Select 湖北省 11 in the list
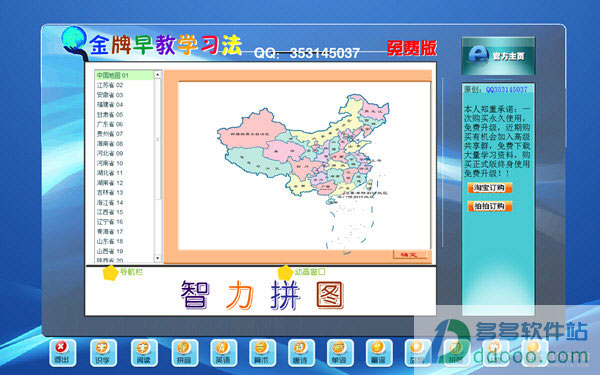 tap(124, 173)
